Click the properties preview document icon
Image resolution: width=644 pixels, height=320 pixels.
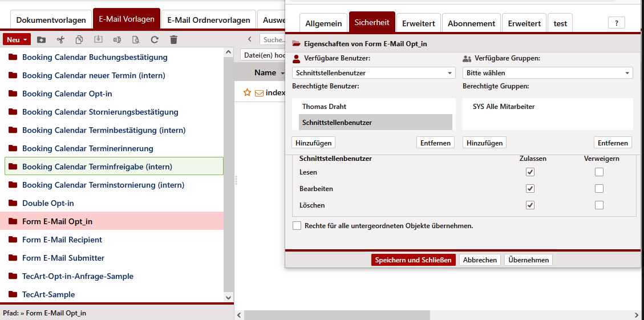coord(136,40)
